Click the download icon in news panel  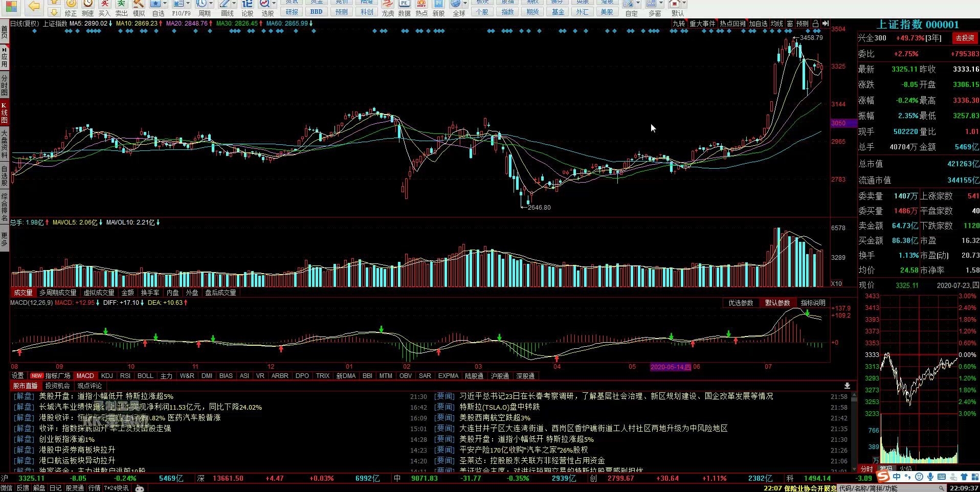847,386
